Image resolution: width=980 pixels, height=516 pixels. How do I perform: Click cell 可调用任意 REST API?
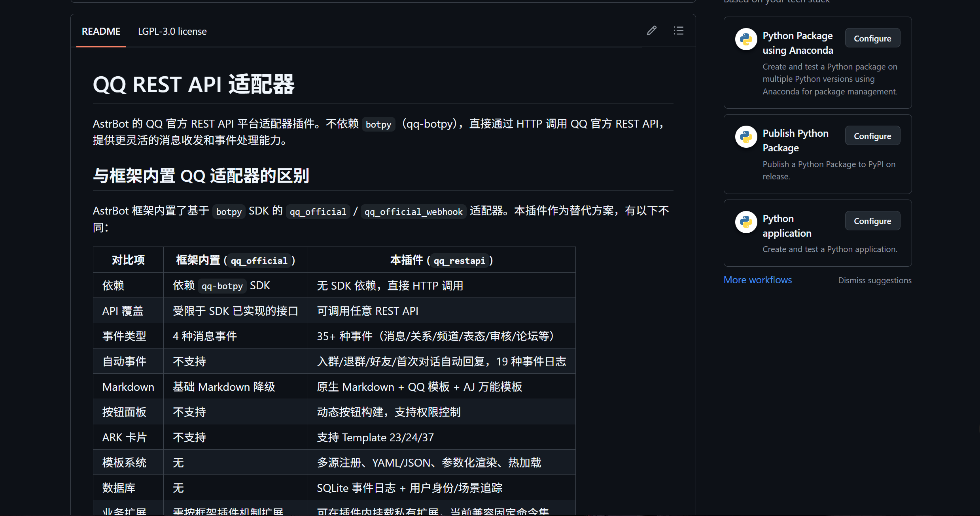click(x=441, y=311)
